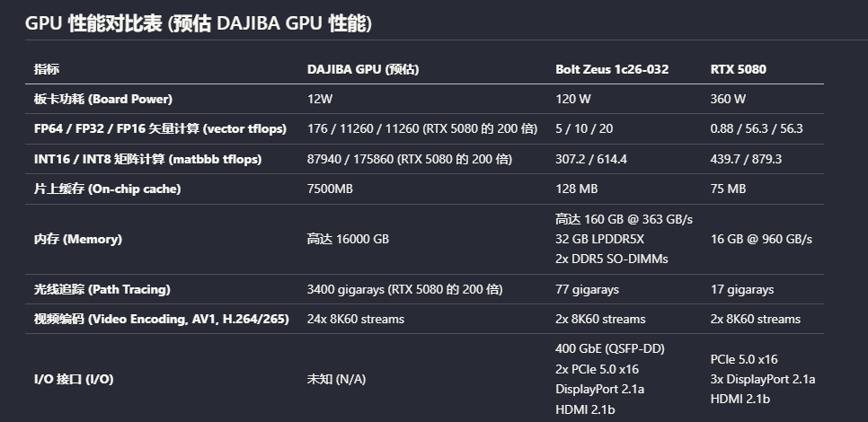Select the 77 gigarays cell
Viewport: 868px width, 422px height.
coord(587,289)
